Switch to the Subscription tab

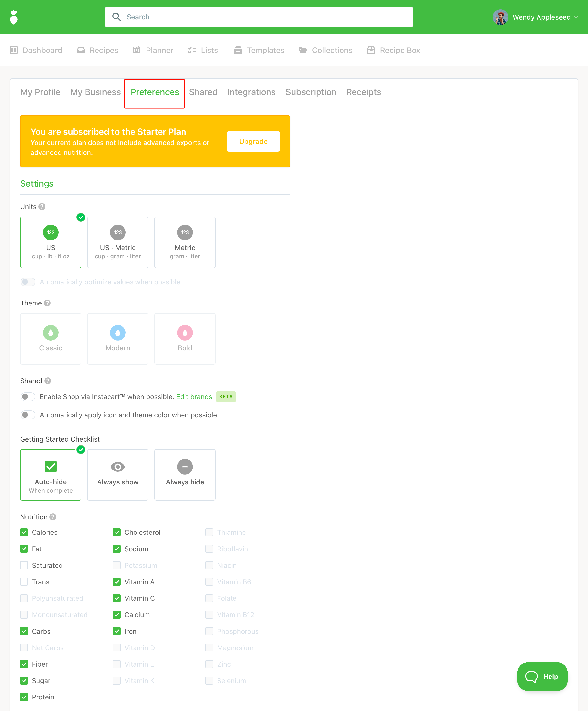tap(311, 92)
